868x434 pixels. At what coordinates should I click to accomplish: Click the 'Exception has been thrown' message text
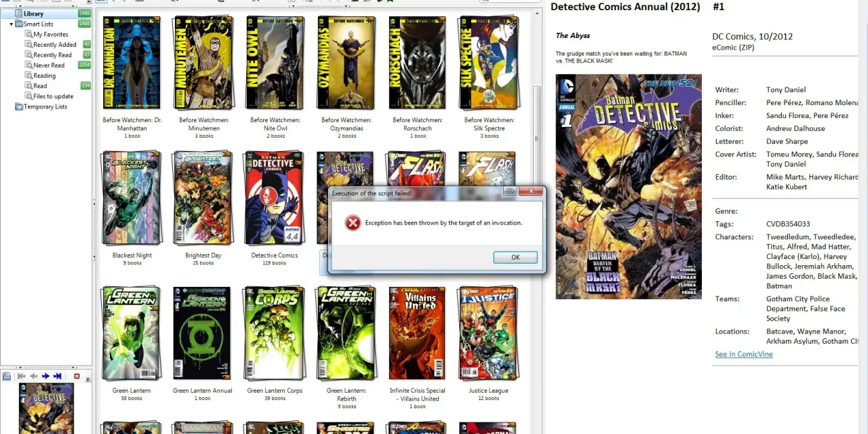tap(443, 222)
